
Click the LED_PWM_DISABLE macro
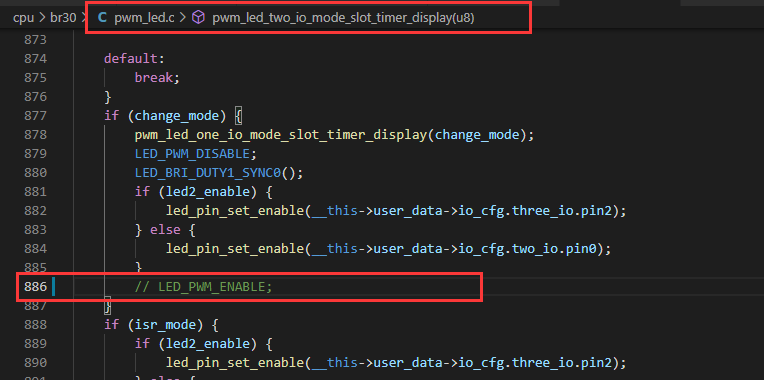(x=192, y=153)
